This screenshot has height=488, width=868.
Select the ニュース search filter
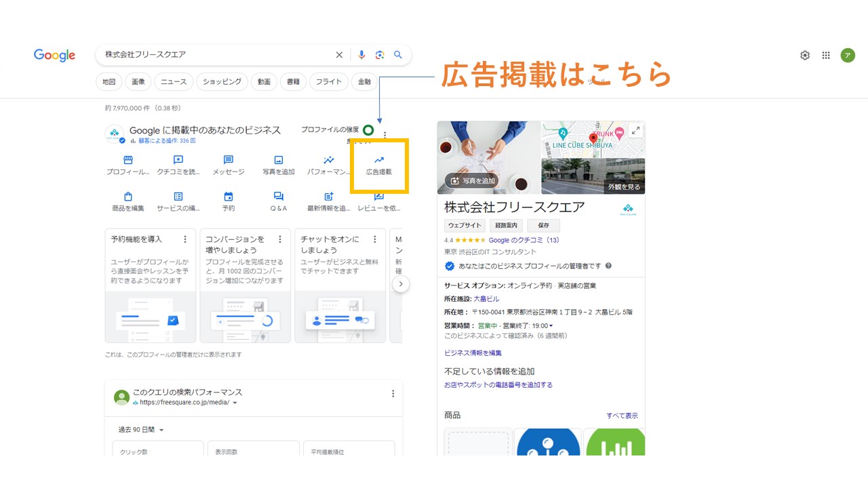pyautogui.click(x=174, y=82)
